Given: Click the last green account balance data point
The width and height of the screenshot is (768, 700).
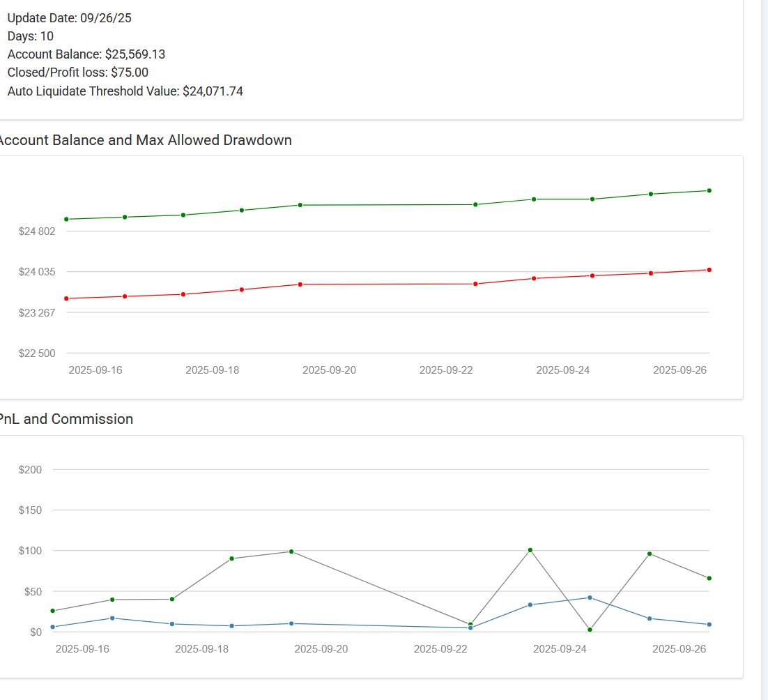Looking at the screenshot, I should (x=709, y=190).
